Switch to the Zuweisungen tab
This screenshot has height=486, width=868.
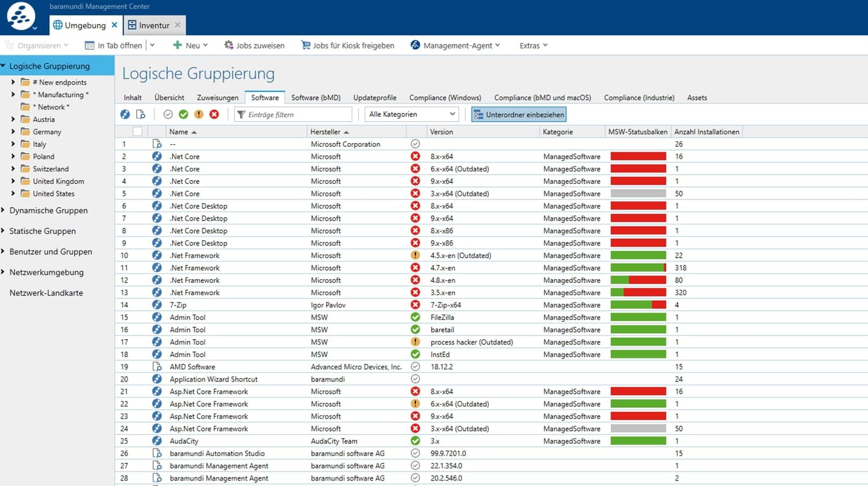point(218,98)
